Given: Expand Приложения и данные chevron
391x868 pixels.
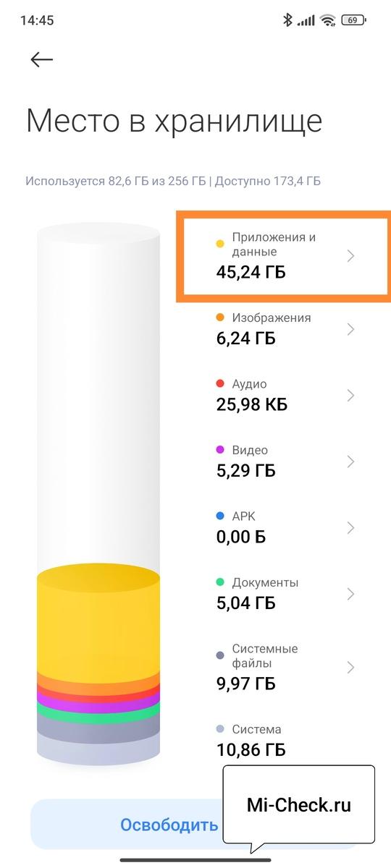Looking at the screenshot, I should (x=351, y=255).
